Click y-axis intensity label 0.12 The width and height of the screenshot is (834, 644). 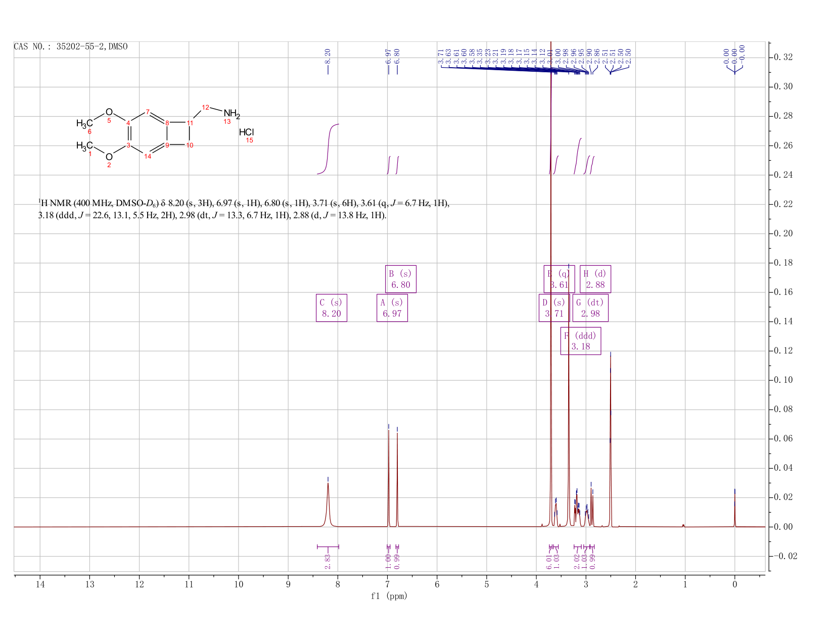pyautogui.click(x=783, y=351)
